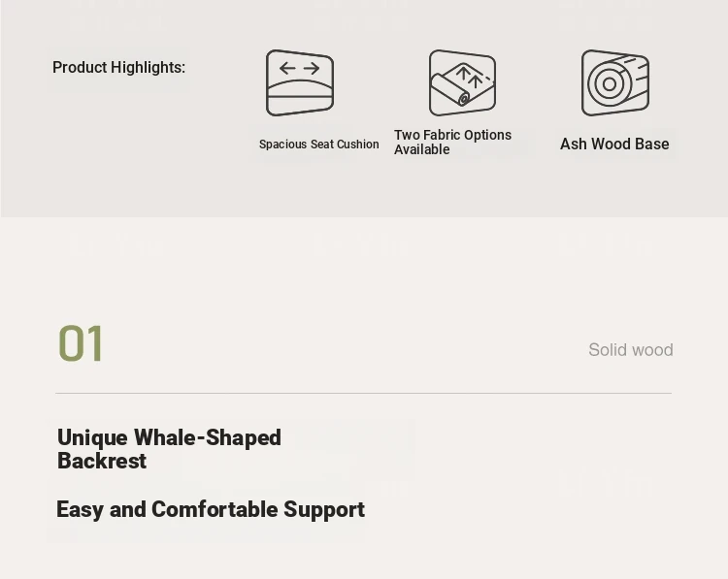Click the 'Ash Wood Base' label
Screen dimensions: 728x579
pos(614,144)
